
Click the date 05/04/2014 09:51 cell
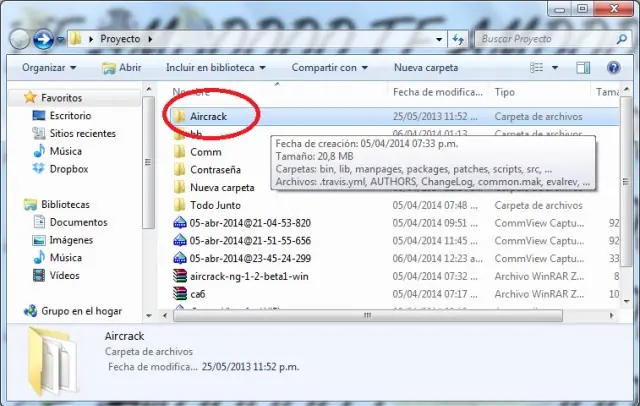pyautogui.click(x=435, y=223)
